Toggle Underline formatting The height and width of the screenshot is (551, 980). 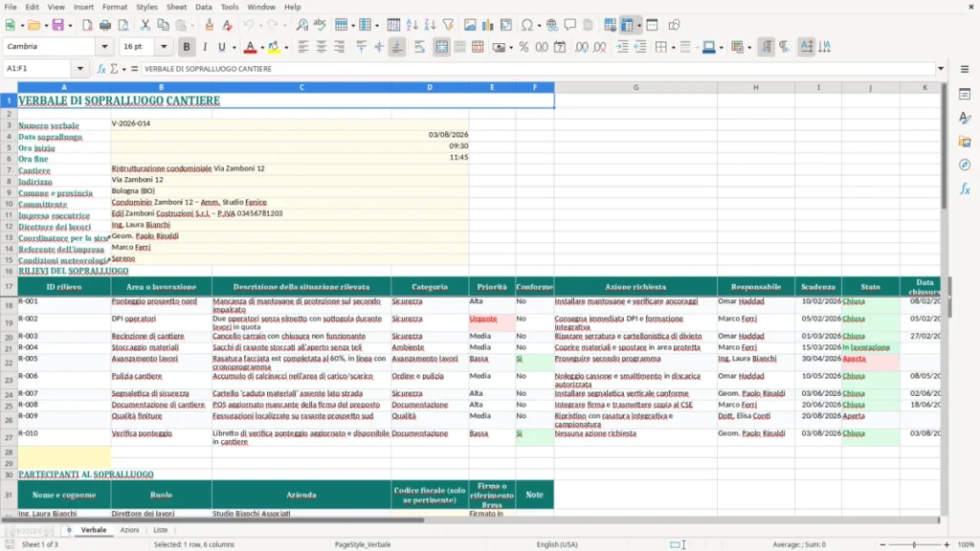[221, 47]
